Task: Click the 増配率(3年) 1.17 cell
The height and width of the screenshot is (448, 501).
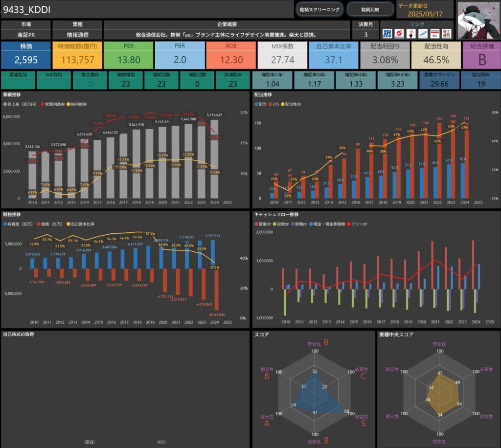Action: click(x=314, y=80)
